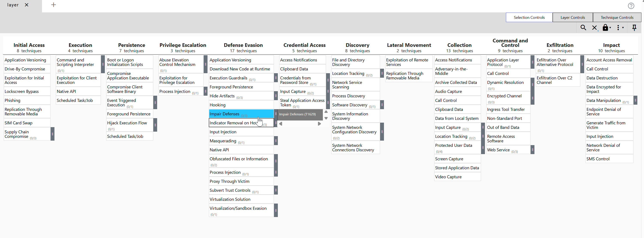Open help via the question mark icon

[631, 6]
